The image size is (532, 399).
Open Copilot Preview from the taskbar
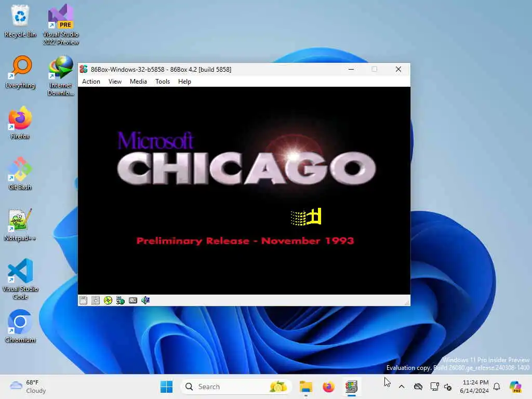coord(515,387)
